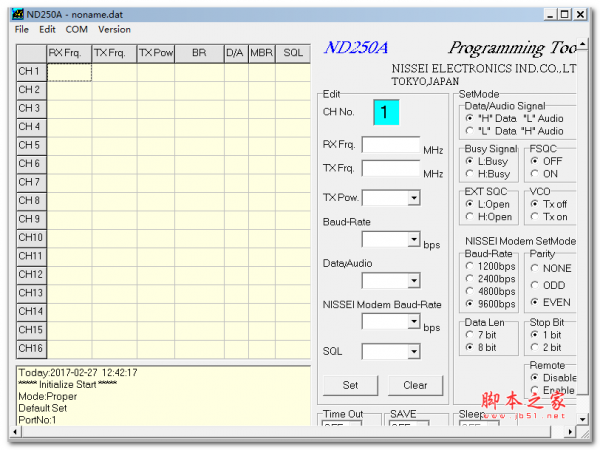The width and height of the screenshot is (600, 450).
Task: Click the ND250A app icon in title bar
Action: pos(18,14)
